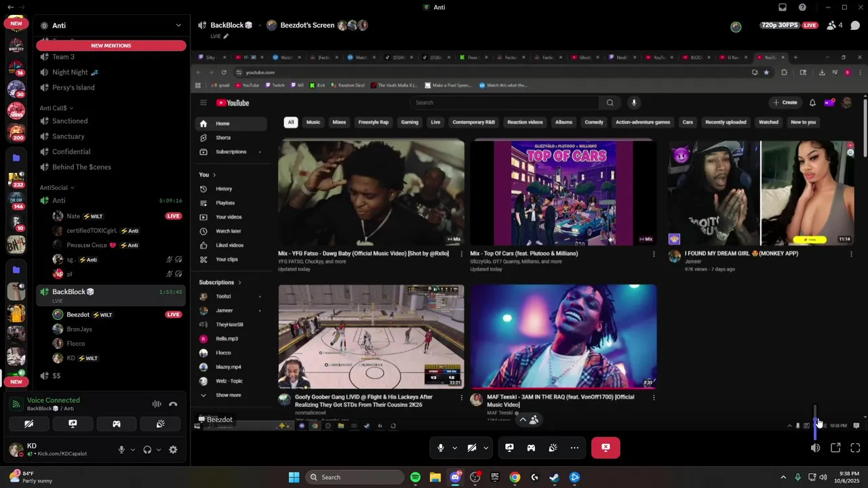Open output device options next to headphones

tap(159, 449)
